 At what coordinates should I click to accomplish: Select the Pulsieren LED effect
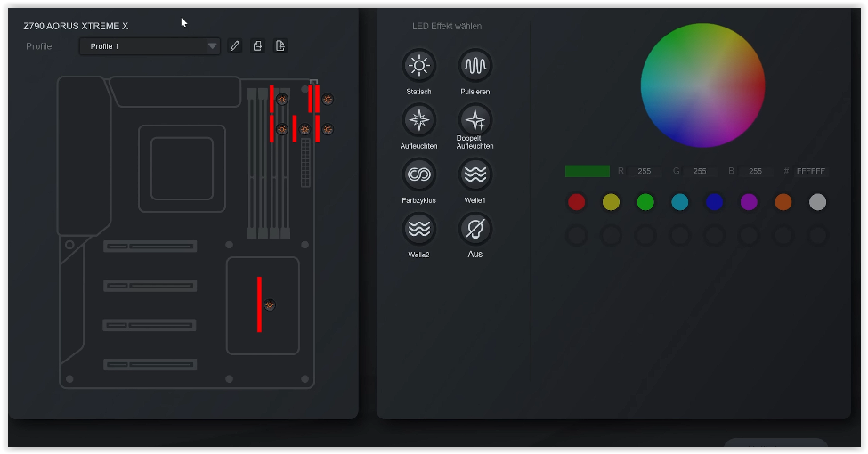pyautogui.click(x=475, y=66)
